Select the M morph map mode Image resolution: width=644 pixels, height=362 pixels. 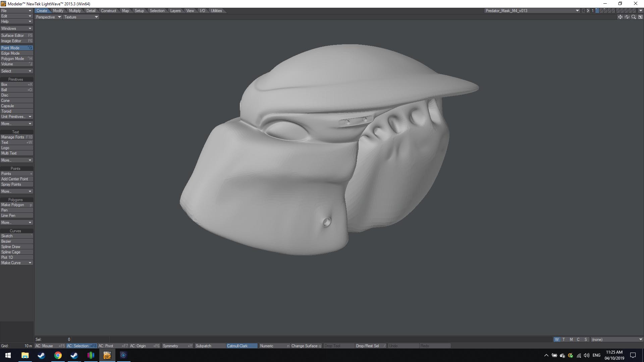coord(571,340)
